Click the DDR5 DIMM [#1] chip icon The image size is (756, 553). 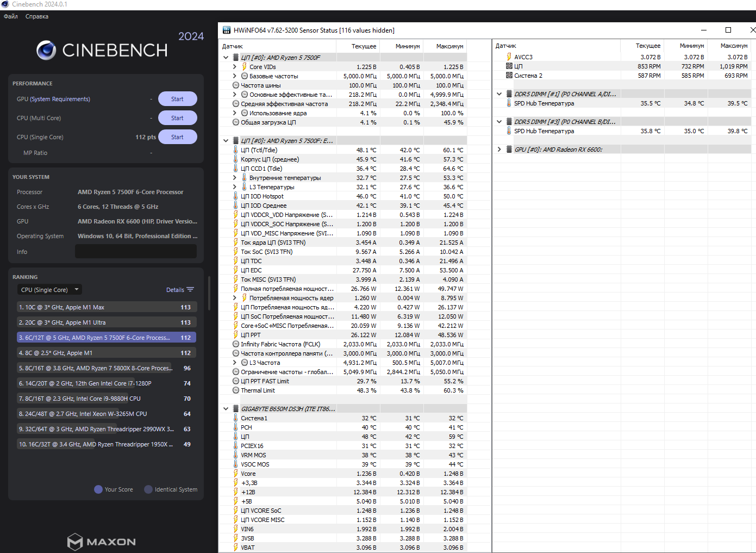509,94
